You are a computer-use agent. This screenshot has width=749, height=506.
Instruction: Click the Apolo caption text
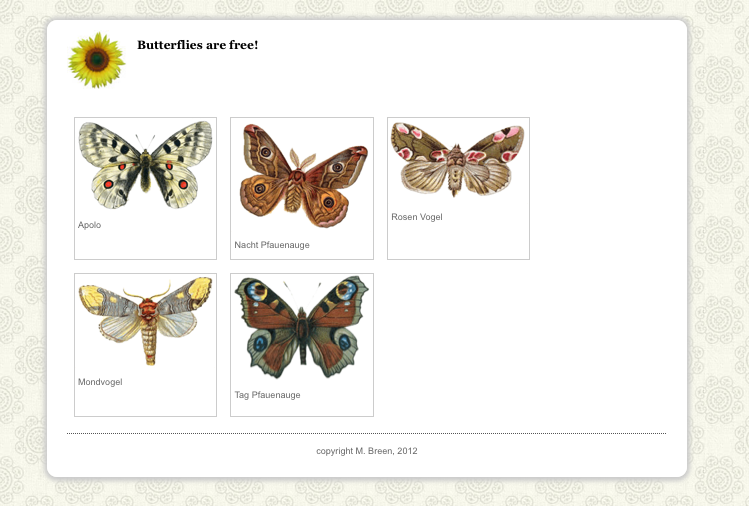click(89, 225)
